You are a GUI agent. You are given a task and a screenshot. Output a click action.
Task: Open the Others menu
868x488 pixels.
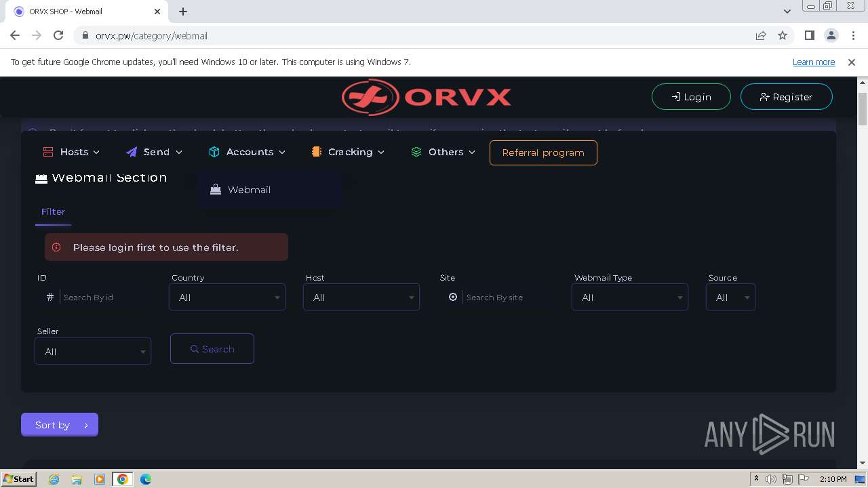[443, 152]
